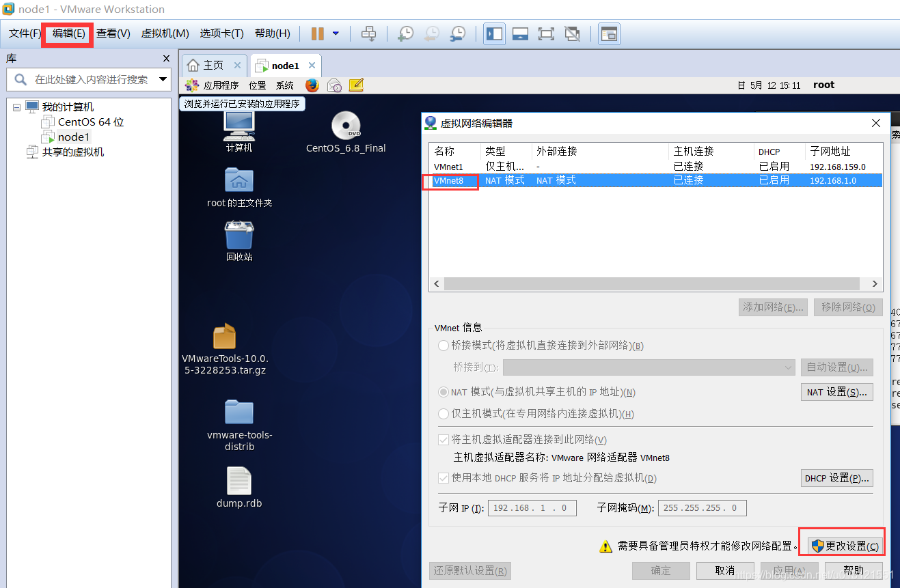Viewport: 900px width, 588px height.
Task: Click the horizontal scrollbar right arrow
Action: tap(874, 283)
